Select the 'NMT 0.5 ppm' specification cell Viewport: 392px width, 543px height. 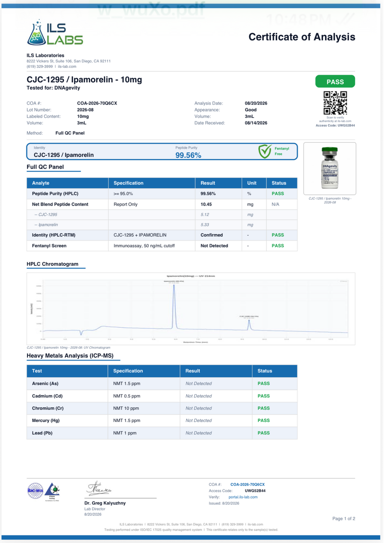tap(127, 396)
